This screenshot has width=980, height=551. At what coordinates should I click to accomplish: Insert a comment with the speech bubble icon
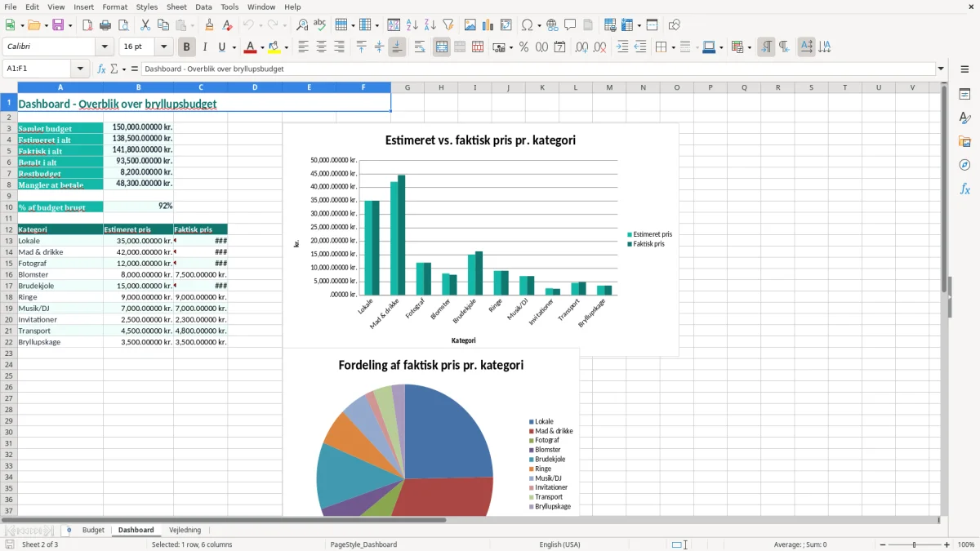coord(570,25)
